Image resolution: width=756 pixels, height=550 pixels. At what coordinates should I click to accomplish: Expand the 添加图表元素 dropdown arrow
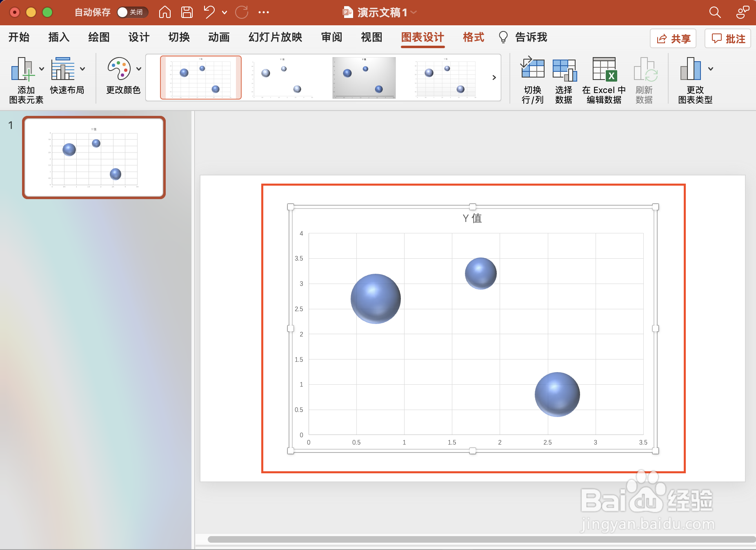tap(42, 69)
